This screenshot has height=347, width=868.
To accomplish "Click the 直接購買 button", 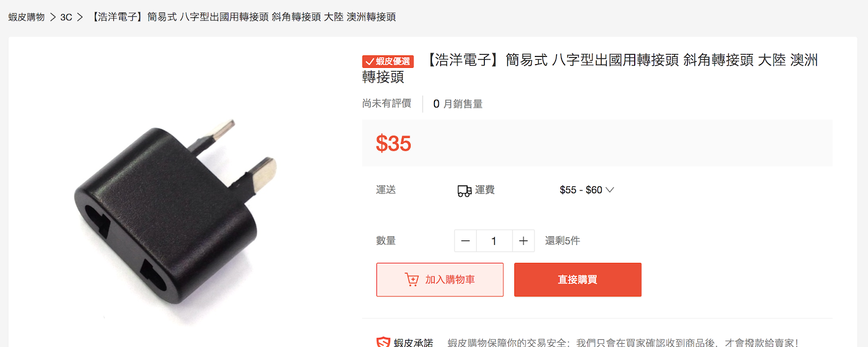I will tap(578, 280).
